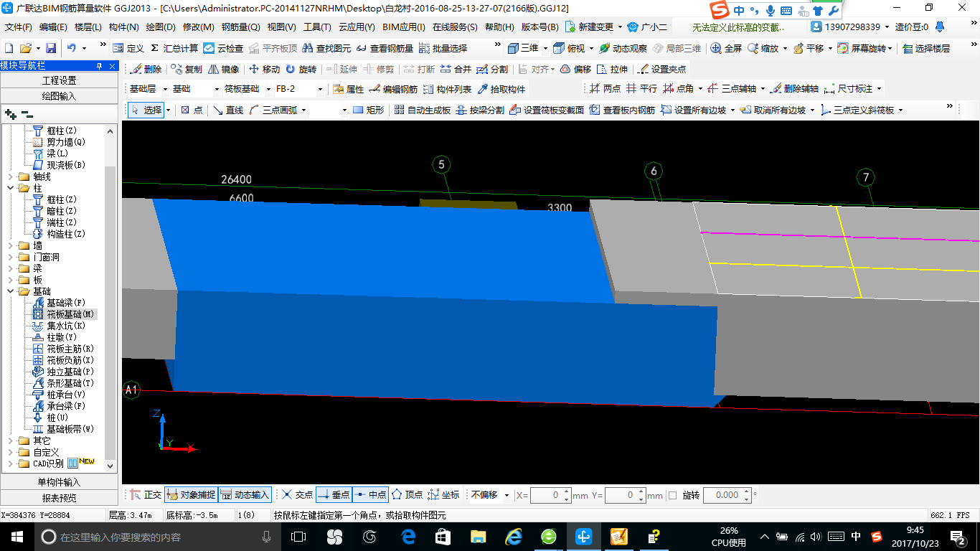Select 批量选择 batch select tool
980x551 pixels.
coord(443,48)
